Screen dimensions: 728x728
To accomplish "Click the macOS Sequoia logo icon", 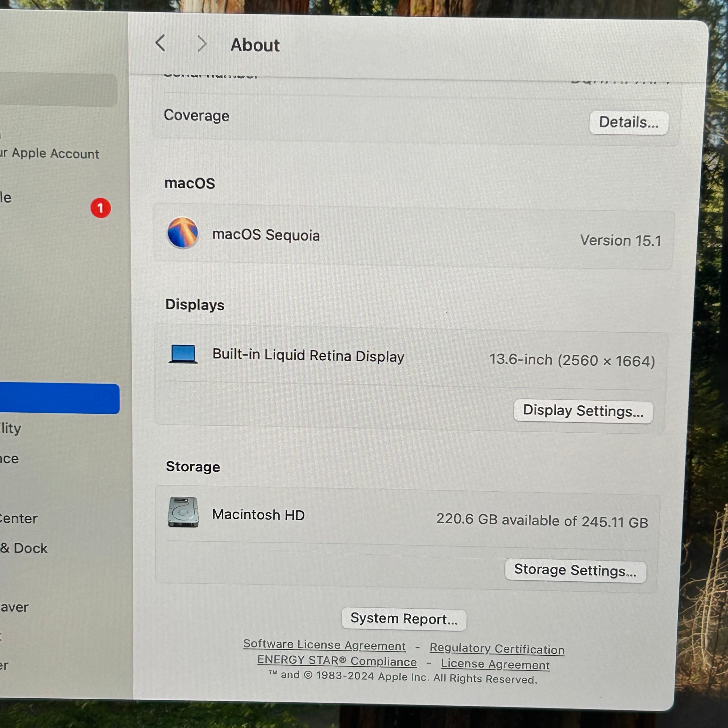I will 183,233.
